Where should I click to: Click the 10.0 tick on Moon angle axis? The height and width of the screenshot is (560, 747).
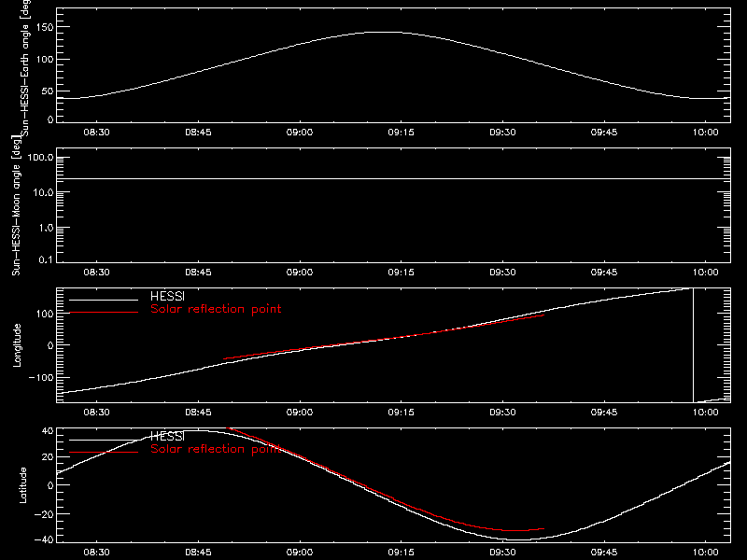(43, 193)
